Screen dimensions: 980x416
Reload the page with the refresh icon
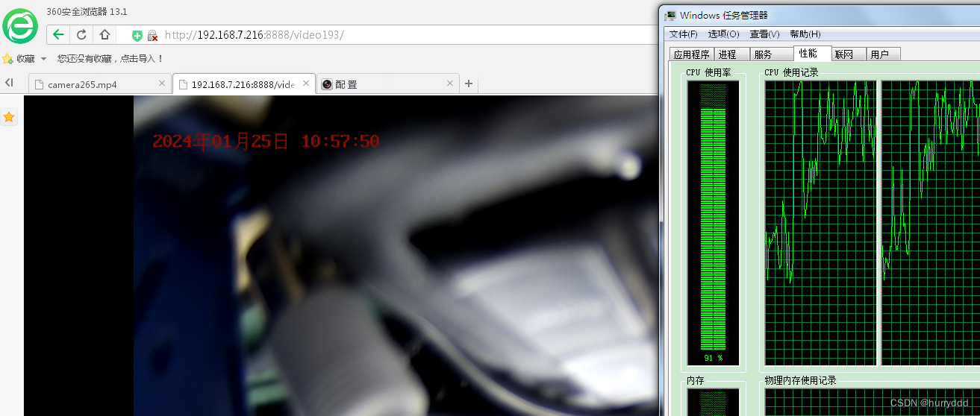(82, 34)
